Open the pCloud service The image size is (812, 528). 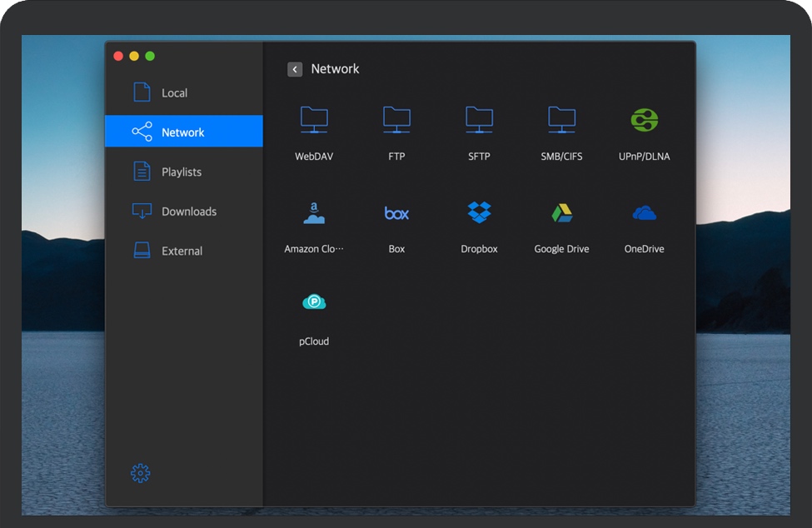(314, 317)
